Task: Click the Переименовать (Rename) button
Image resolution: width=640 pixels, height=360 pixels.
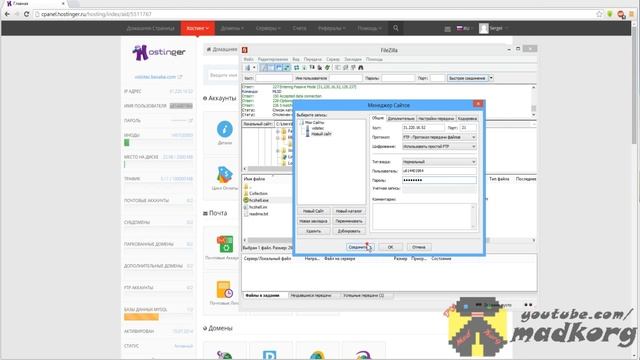Action: coord(349,221)
